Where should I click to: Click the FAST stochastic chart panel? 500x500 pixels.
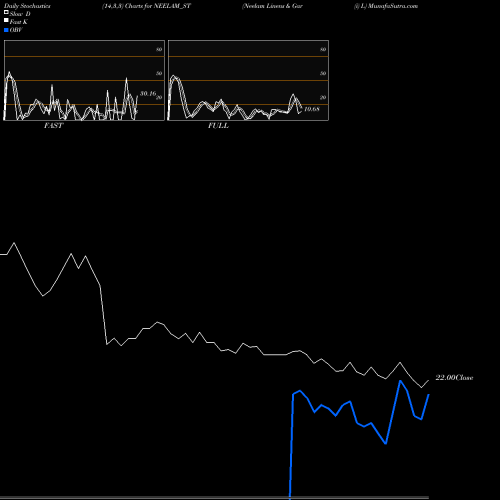click(x=84, y=80)
